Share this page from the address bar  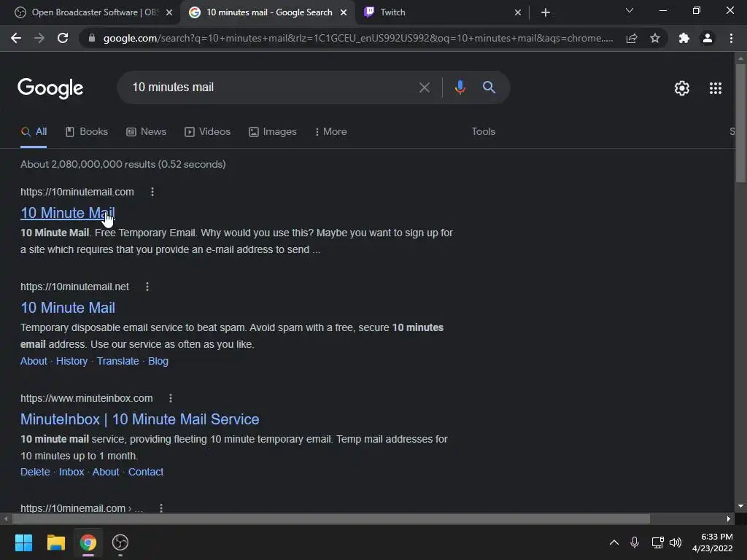click(x=632, y=38)
